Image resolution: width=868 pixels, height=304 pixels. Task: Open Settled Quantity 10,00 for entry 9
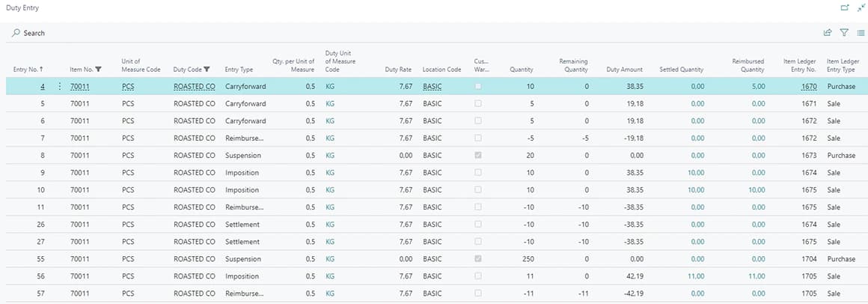click(x=695, y=173)
